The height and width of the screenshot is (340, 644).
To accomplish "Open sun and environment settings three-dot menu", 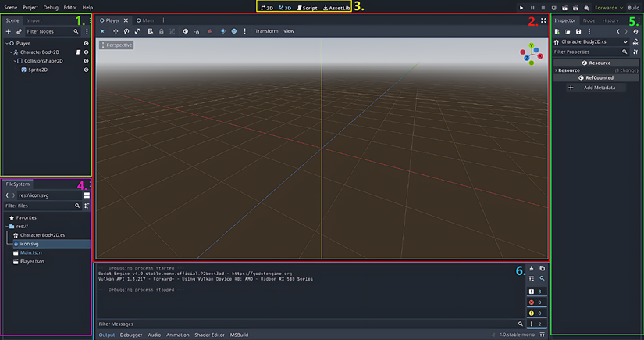I will [x=245, y=31].
